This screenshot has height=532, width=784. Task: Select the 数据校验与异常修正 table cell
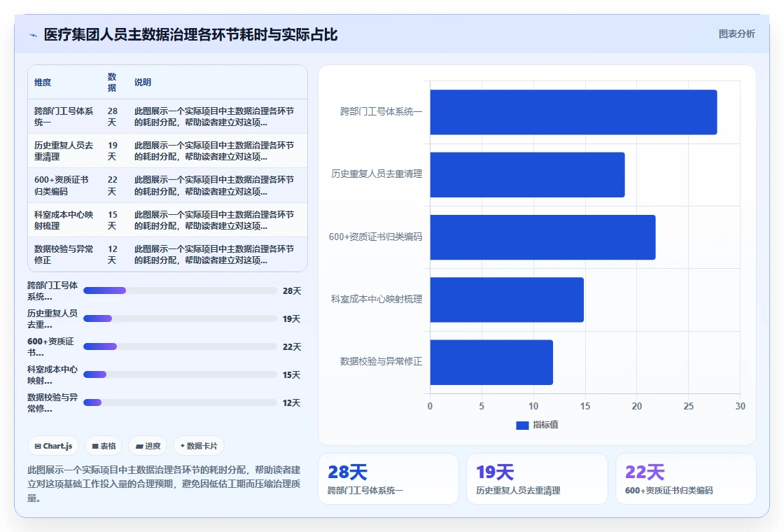(x=64, y=255)
